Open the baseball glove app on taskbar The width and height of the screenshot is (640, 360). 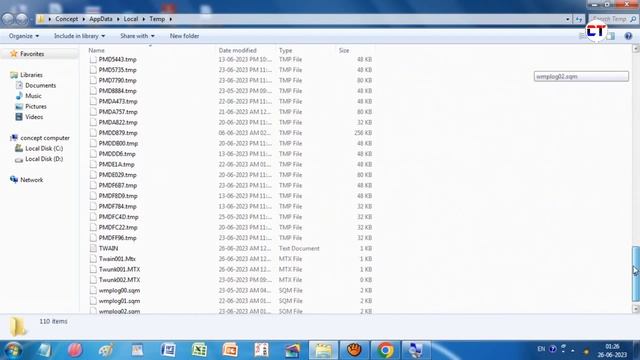[x=354, y=350]
